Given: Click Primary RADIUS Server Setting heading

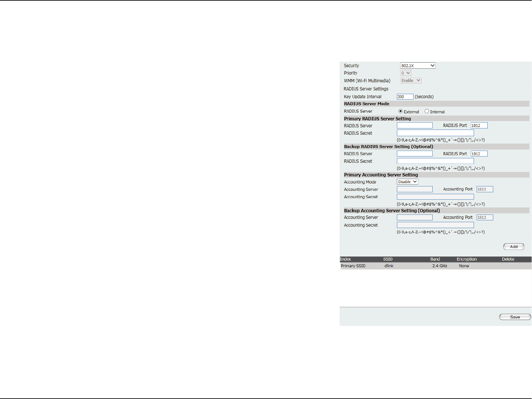Looking at the screenshot, I should tap(377, 118).
